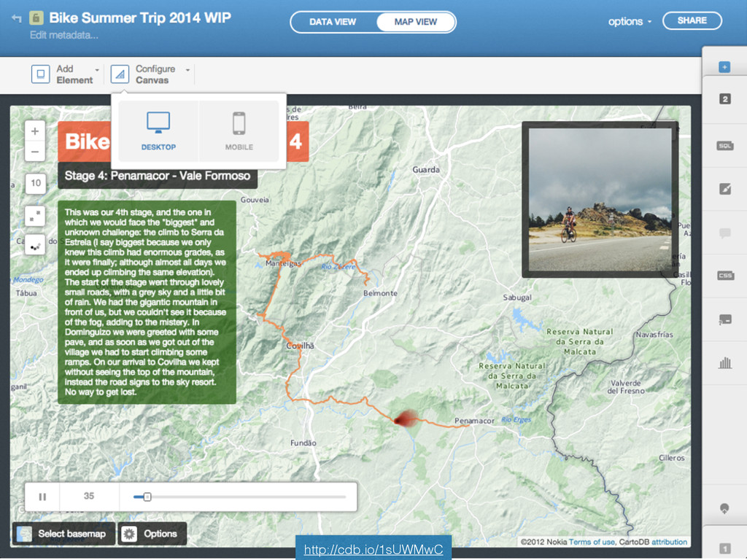The image size is (747, 560).
Task: Switch to Map View tab
Action: [415, 22]
